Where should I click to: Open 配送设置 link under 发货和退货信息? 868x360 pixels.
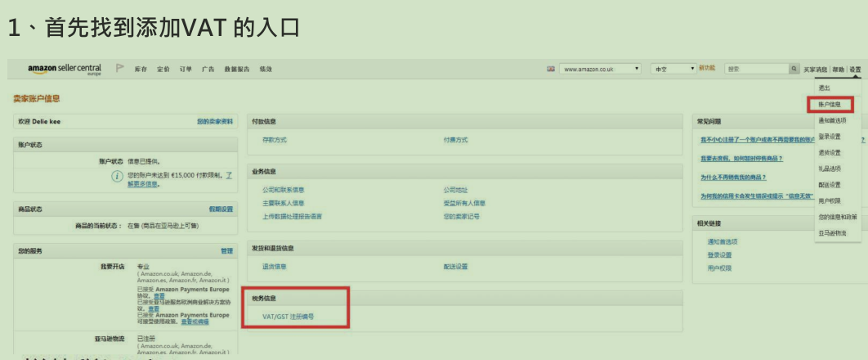[455, 267]
